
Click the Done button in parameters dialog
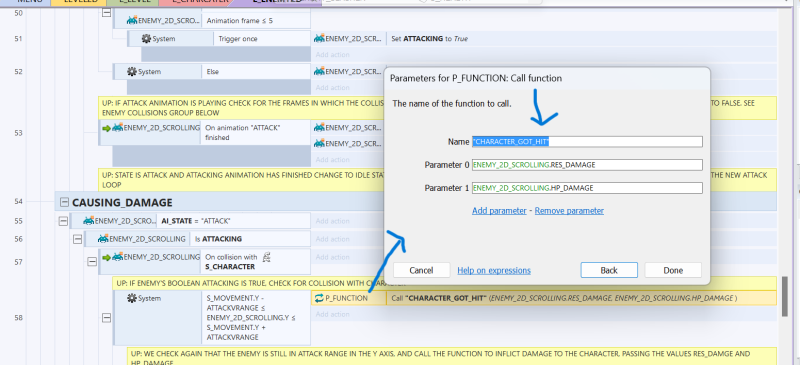pyautogui.click(x=673, y=270)
